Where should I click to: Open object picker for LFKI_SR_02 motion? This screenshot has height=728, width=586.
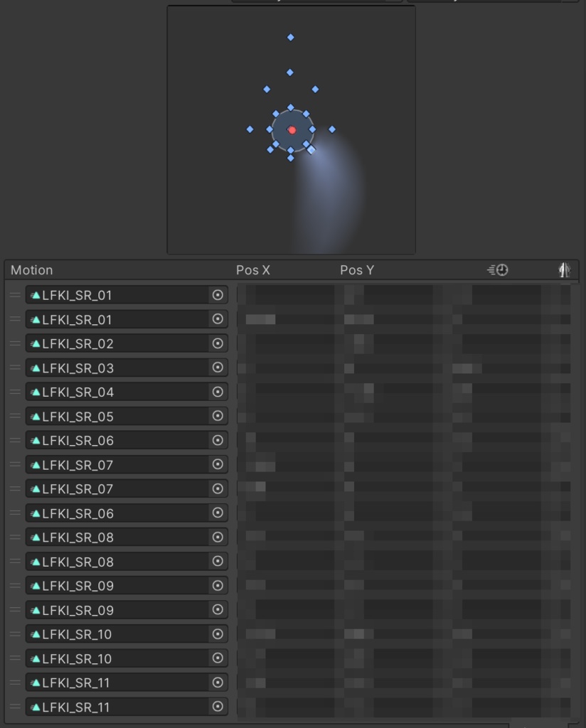[218, 343]
